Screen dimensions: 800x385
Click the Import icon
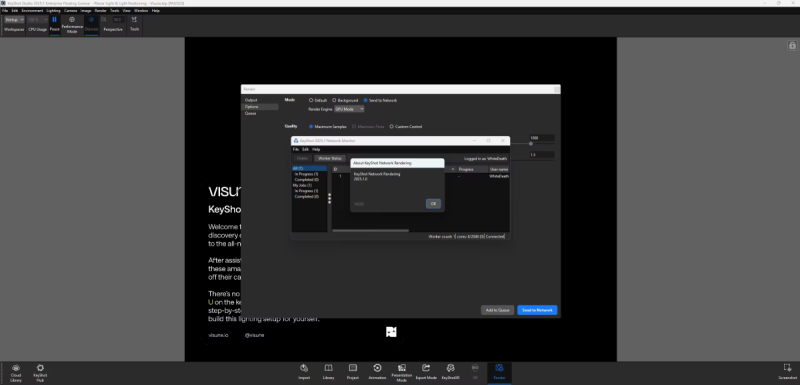tap(304, 368)
